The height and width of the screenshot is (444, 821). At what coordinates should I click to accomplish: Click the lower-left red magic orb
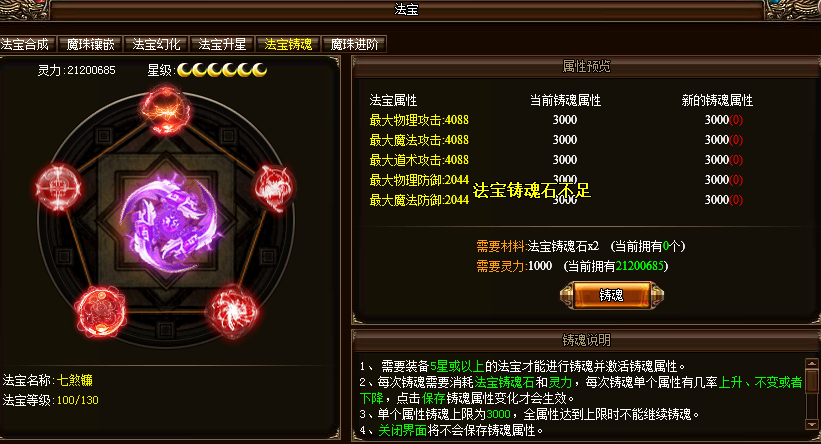click(100, 312)
